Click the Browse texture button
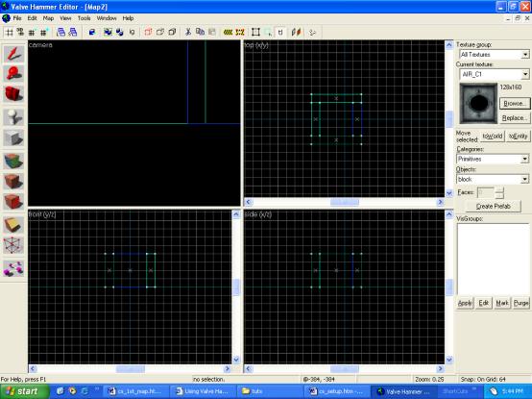Screen dimensions: 532x399 [515, 103]
